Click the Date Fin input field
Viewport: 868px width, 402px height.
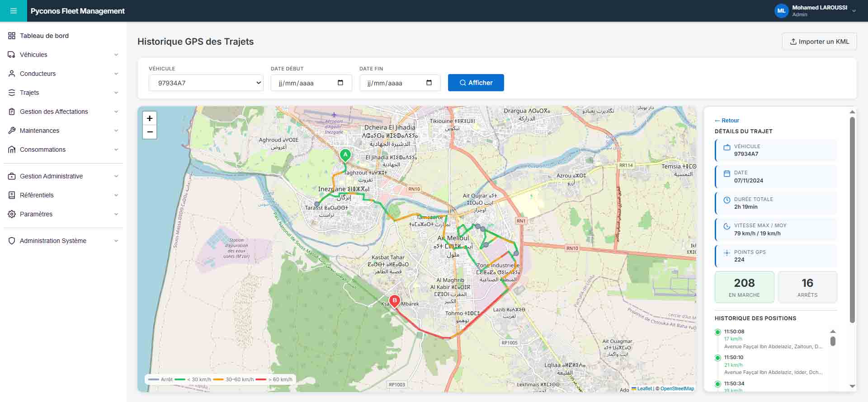coord(400,83)
